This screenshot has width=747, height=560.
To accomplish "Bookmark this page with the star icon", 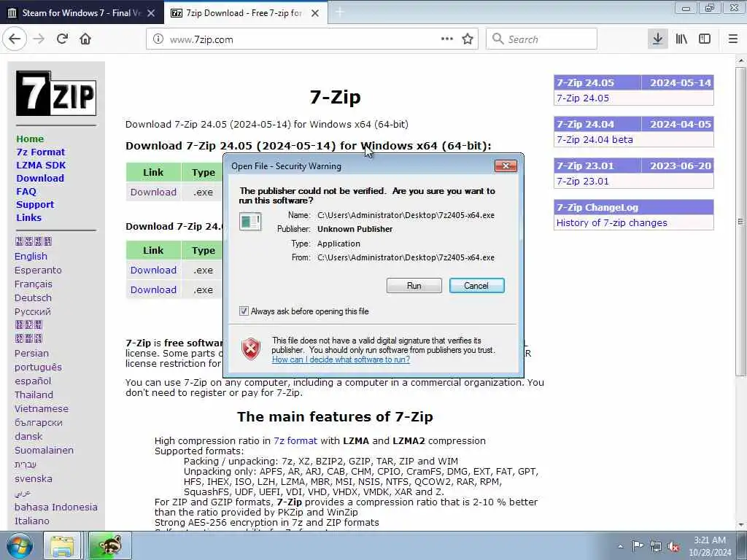I will 468,39.
